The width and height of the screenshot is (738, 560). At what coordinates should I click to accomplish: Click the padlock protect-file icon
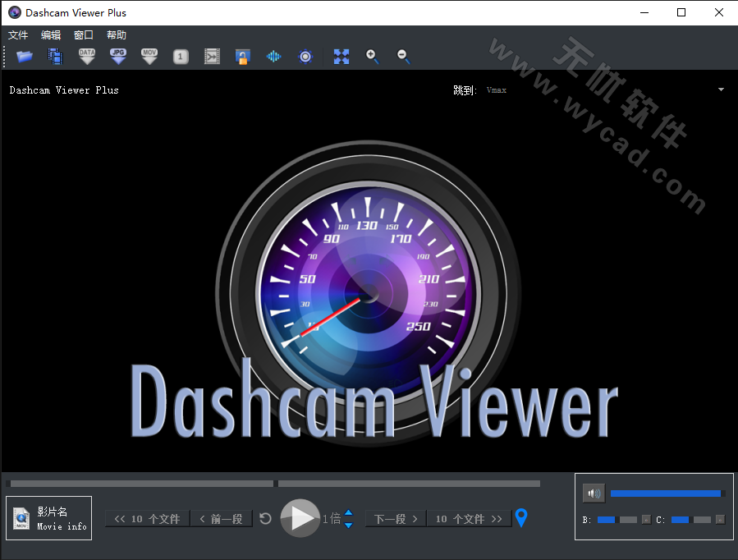tap(243, 57)
